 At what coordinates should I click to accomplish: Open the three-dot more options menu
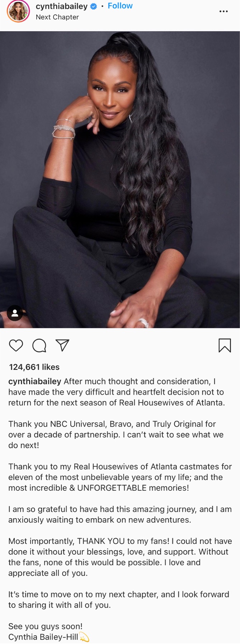point(223,11)
